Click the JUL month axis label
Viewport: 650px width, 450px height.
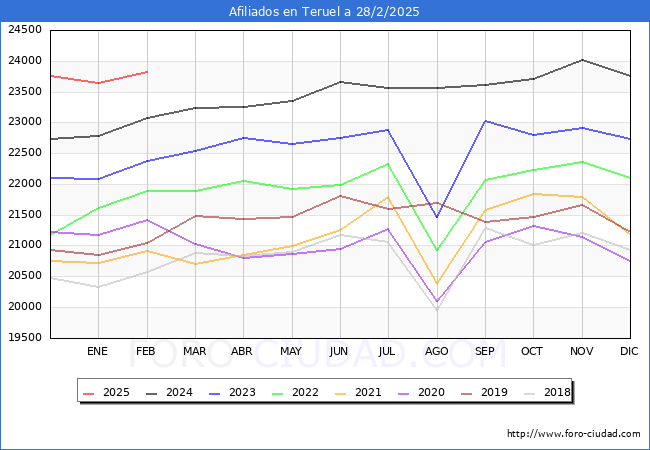pos(387,351)
